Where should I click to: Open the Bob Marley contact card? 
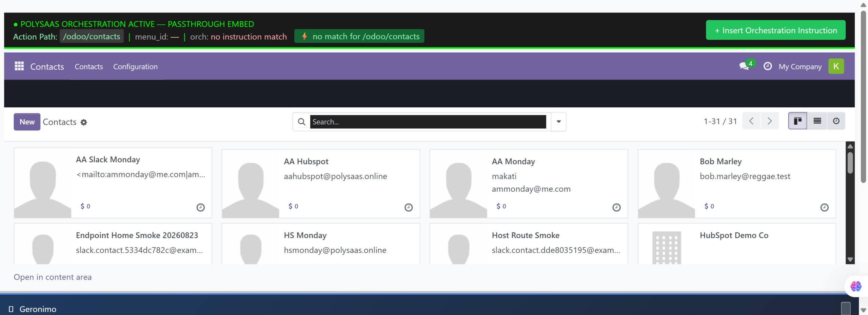tap(737, 184)
